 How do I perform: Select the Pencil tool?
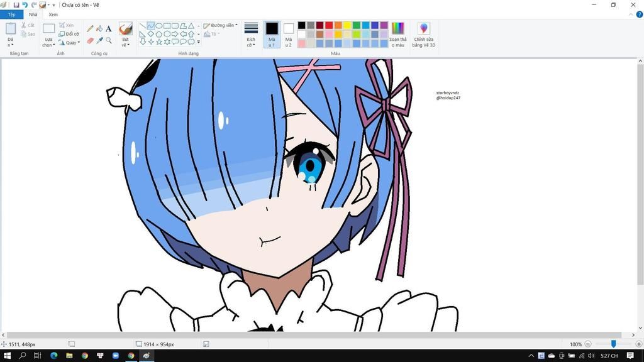[90, 29]
